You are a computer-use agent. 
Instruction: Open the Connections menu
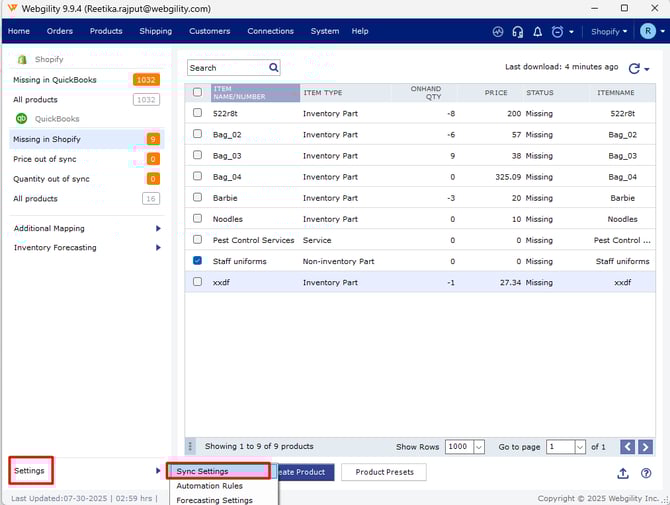pyautogui.click(x=270, y=31)
